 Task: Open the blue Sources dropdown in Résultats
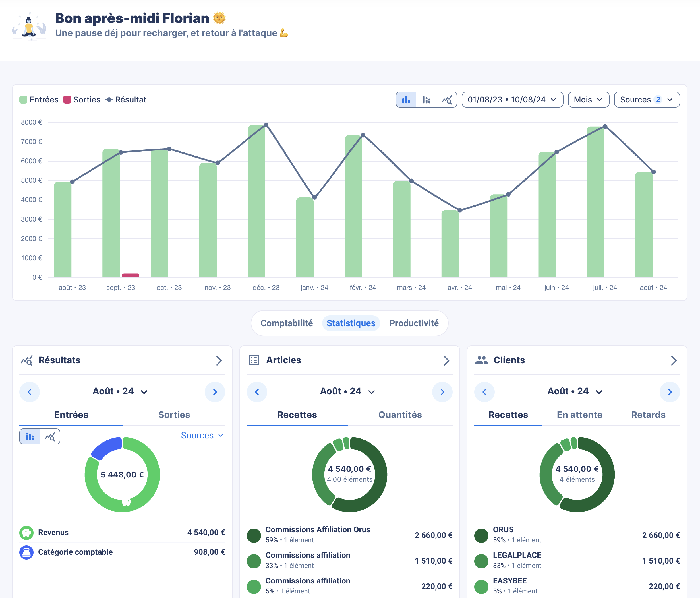202,435
